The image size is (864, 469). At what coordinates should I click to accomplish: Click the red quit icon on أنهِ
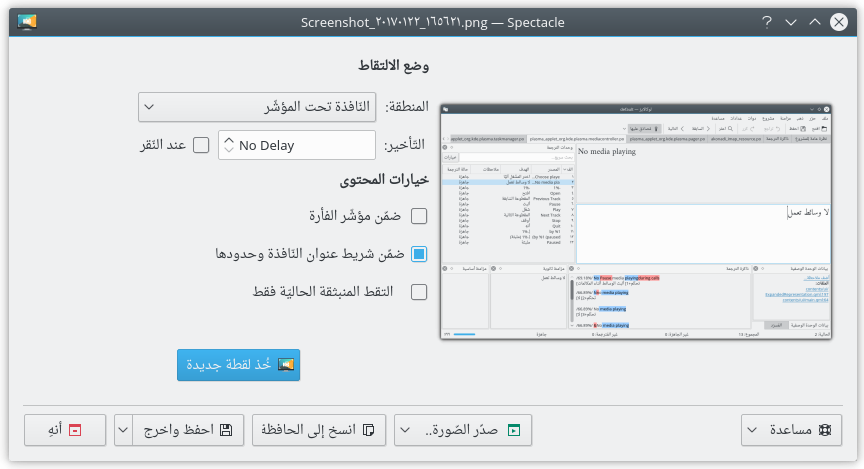[74, 430]
